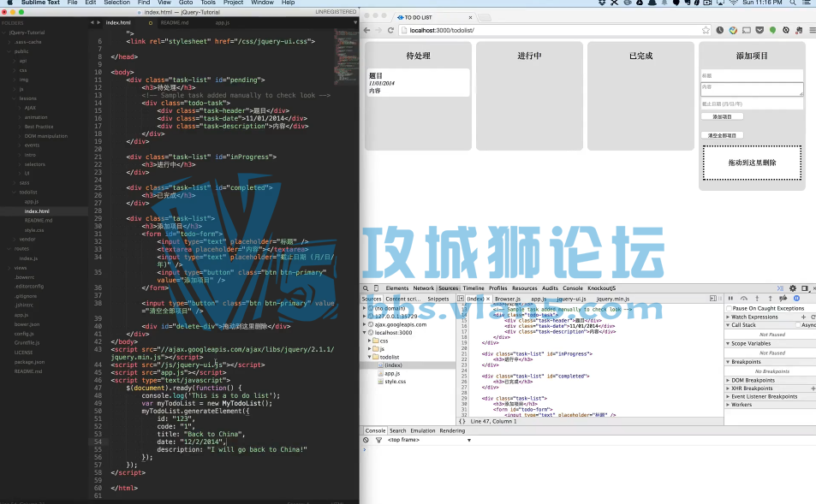Reload the page in Chrome

(x=390, y=30)
